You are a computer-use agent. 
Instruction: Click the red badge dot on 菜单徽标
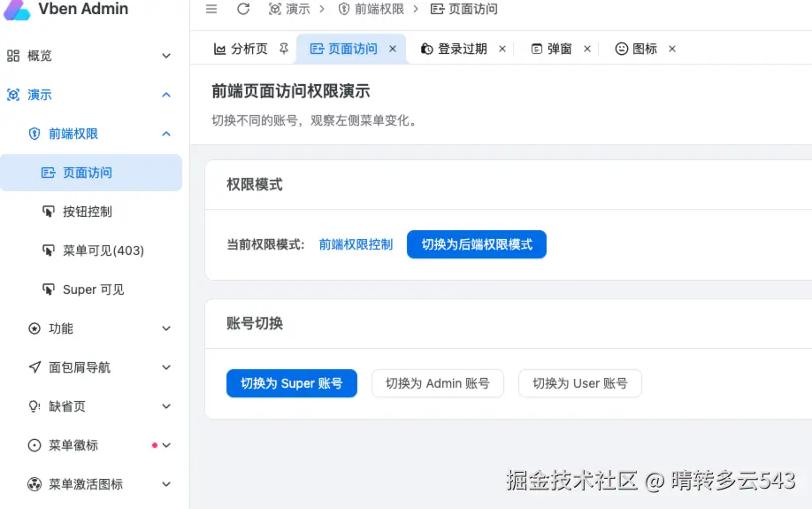pos(154,445)
